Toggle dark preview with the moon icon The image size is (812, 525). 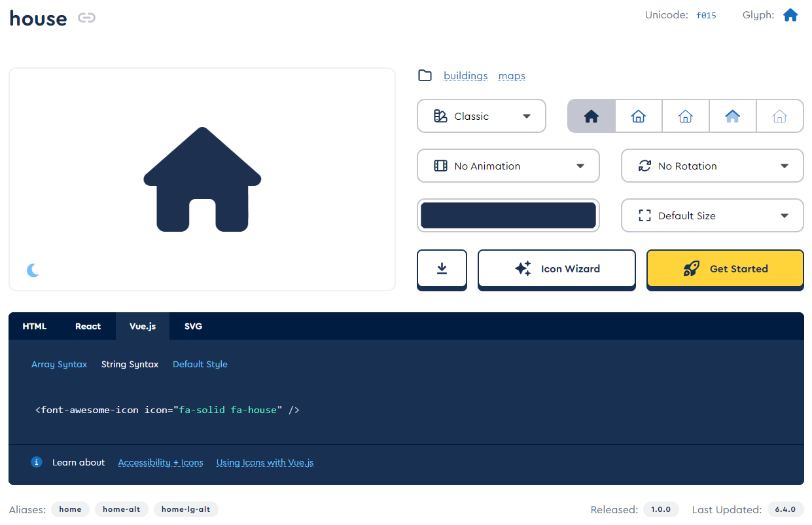[x=33, y=270]
